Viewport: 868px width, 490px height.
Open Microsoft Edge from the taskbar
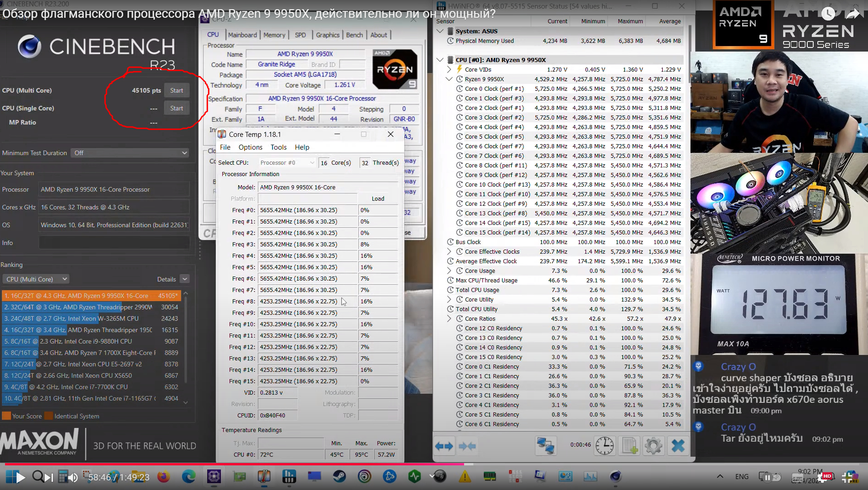point(188,477)
